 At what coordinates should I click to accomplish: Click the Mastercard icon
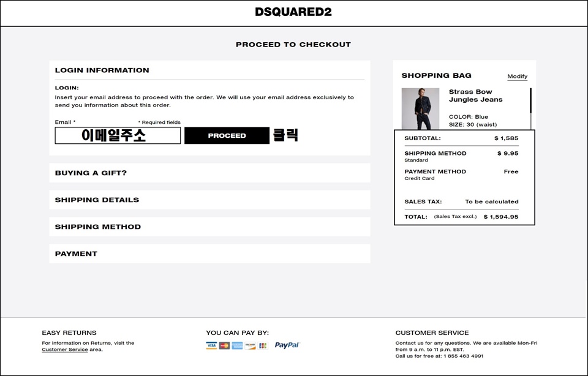pos(224,345)
